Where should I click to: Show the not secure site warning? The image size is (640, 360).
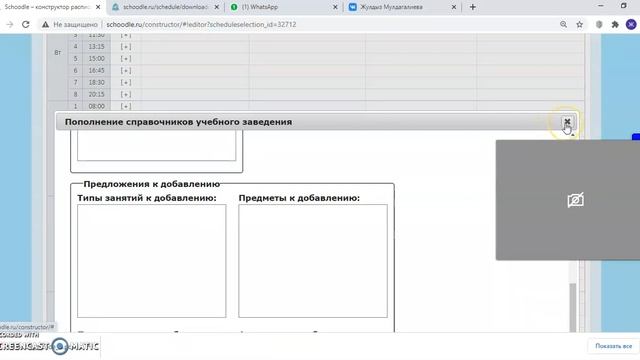point(70,24)
